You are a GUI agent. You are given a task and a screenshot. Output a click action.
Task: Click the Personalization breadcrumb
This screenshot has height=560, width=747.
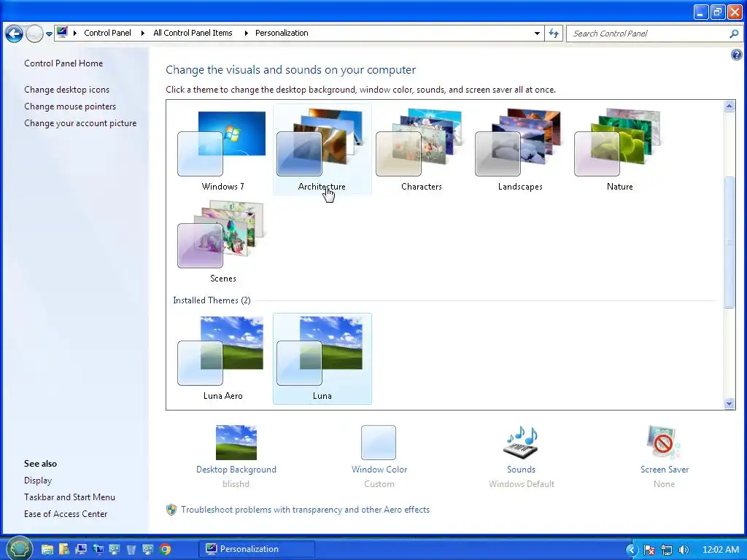pos(282,33)
